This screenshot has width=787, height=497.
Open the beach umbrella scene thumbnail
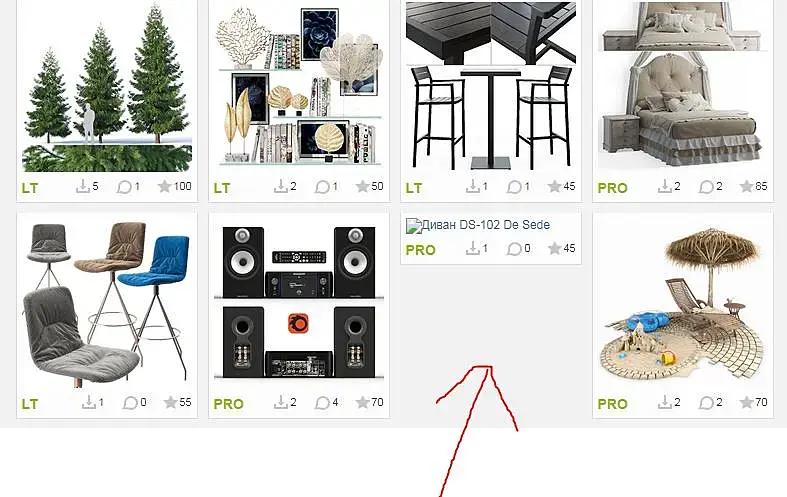click(x=683, y=302)
